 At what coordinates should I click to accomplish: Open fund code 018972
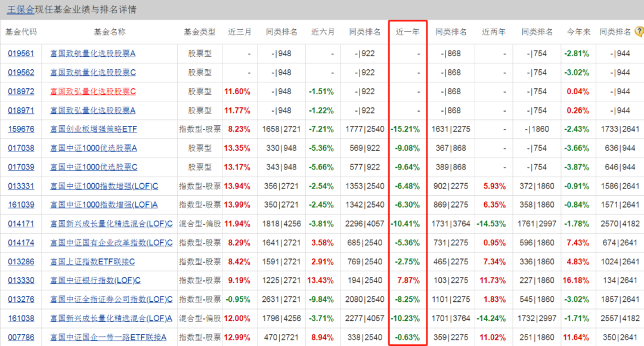[21, 91]
